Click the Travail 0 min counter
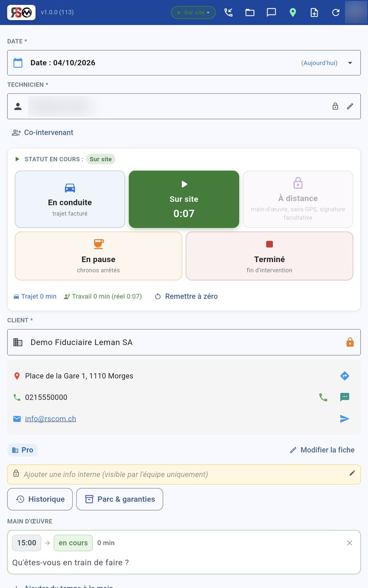This screenshot has width=368, height=588. pyautogui.click(x=103, y=296)
